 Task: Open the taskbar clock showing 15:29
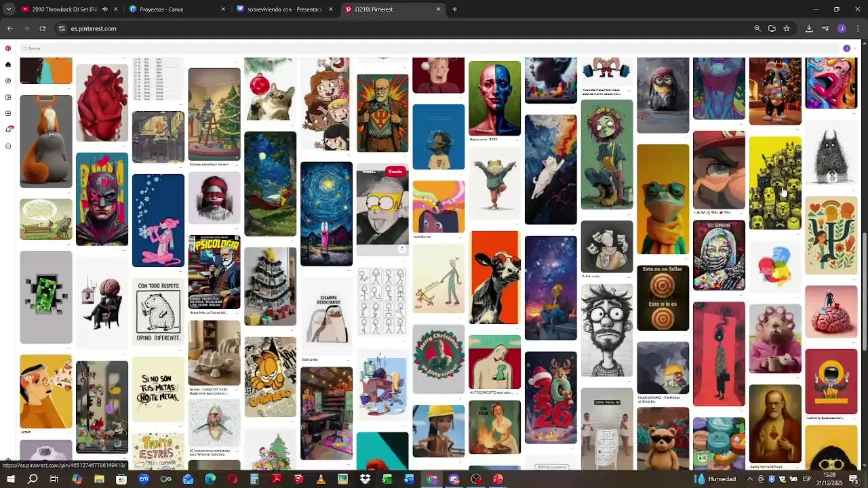point(829,479)
